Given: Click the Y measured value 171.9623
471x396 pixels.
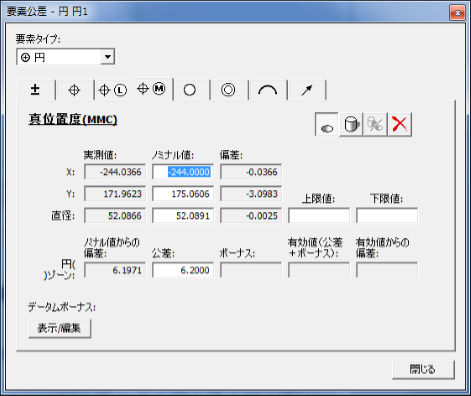Looking at the screenshot, I should pos(115,194).
